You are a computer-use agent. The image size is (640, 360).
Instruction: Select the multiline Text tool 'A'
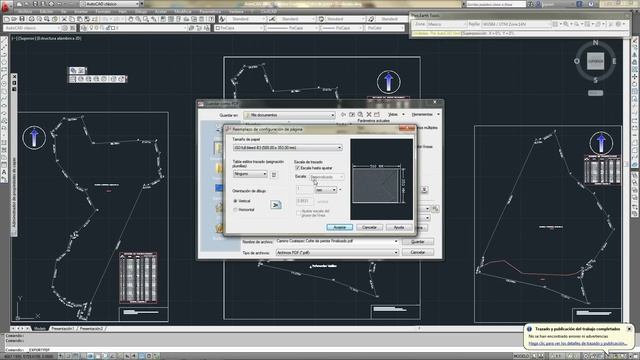coord(4,172)
